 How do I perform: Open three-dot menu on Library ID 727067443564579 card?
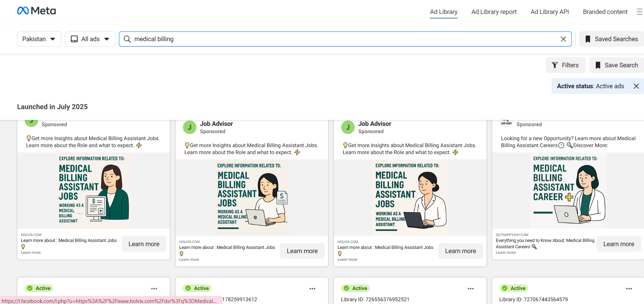click(629, 289)
